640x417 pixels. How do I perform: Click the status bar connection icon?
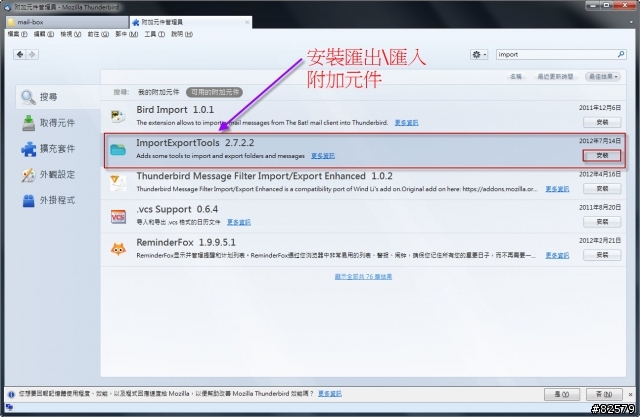9,407
